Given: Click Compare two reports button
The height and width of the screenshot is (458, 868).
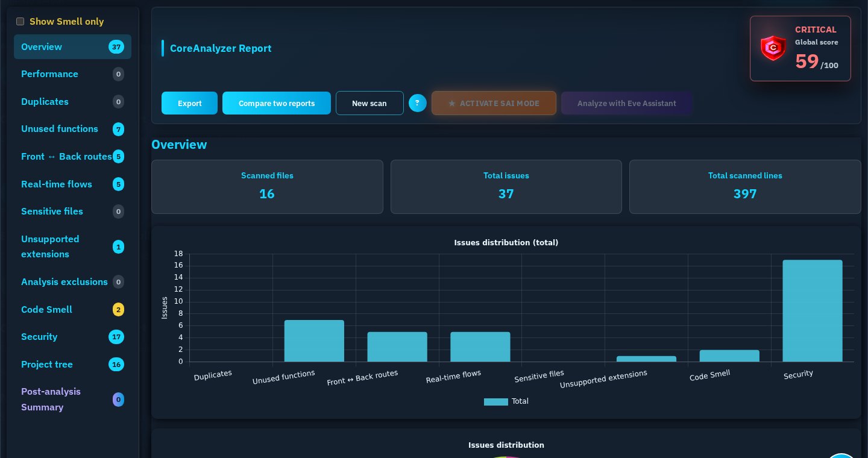Looking at the screenshot, I should coord(277,103).
